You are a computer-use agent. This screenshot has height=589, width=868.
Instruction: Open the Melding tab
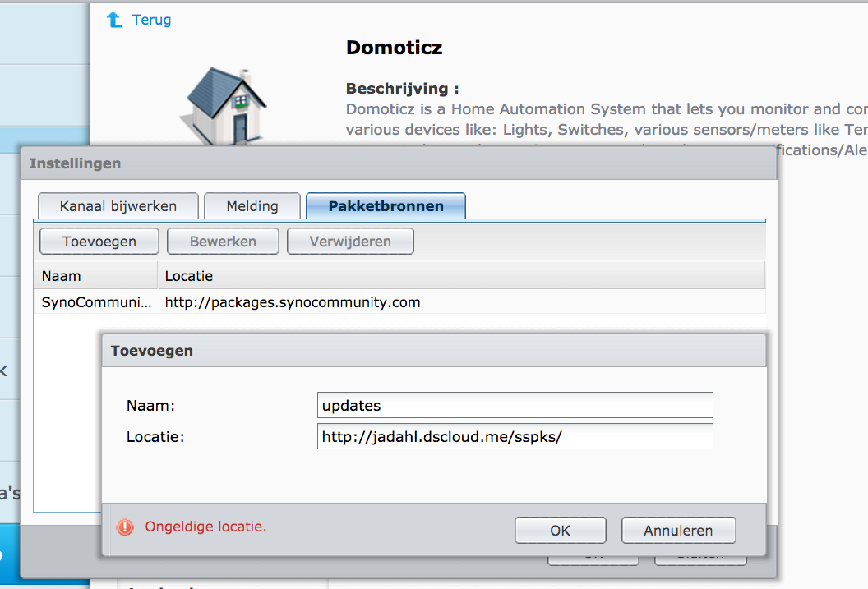click(x=252, y=206)
